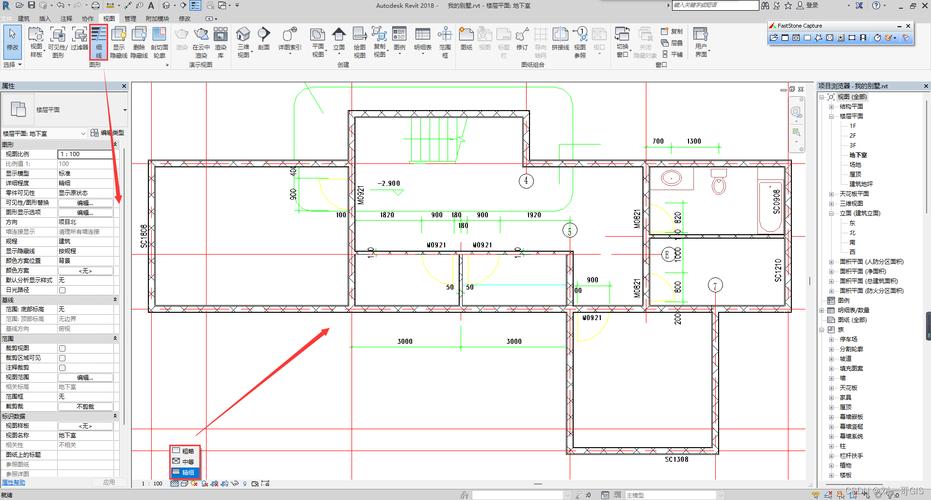
Task: Select 场地 view in project browser
Action: [x=855, y=164]
